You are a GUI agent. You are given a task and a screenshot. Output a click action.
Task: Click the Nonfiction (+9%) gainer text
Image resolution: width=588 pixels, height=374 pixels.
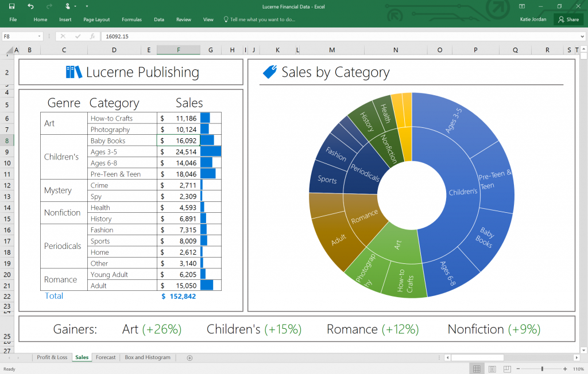click(494, 329)
